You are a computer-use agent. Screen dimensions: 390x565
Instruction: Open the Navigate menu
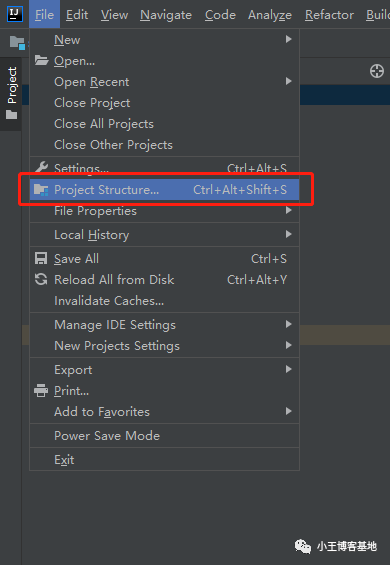[x=166, y=15]
